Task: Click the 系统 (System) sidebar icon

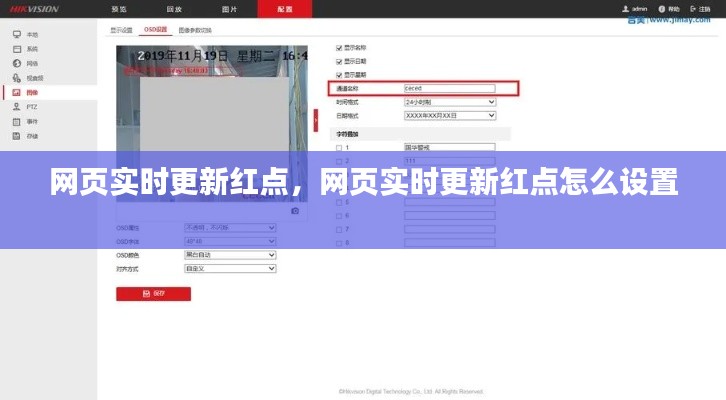Action: [x=17, y=48]
